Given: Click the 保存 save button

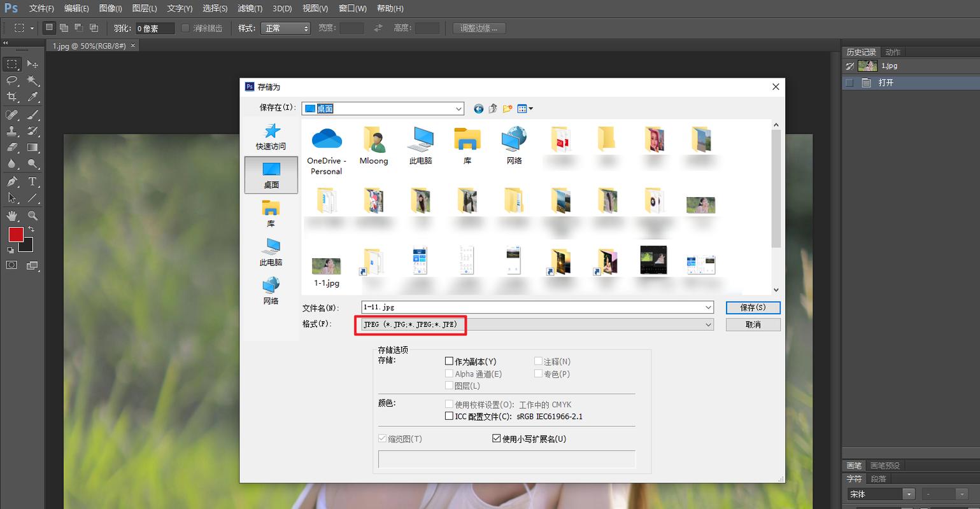Looking at the screenshot, I should [753, 307].
